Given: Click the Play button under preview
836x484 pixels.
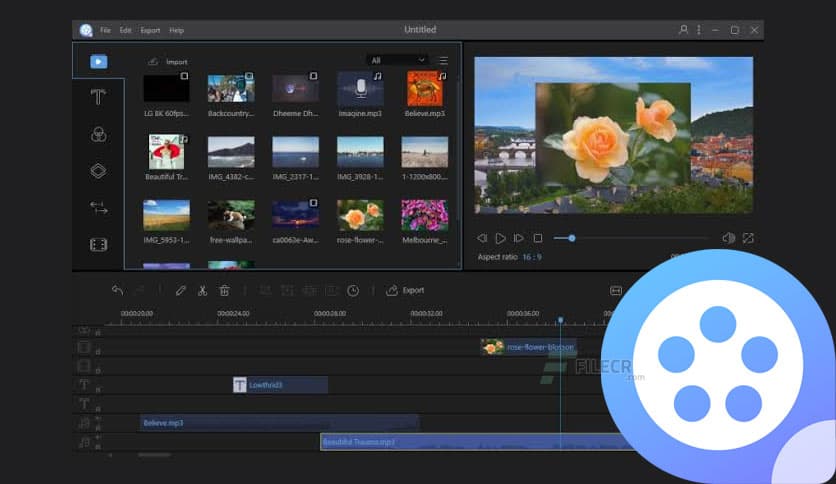Looking at the screenshot, I should tap(500, 238).
